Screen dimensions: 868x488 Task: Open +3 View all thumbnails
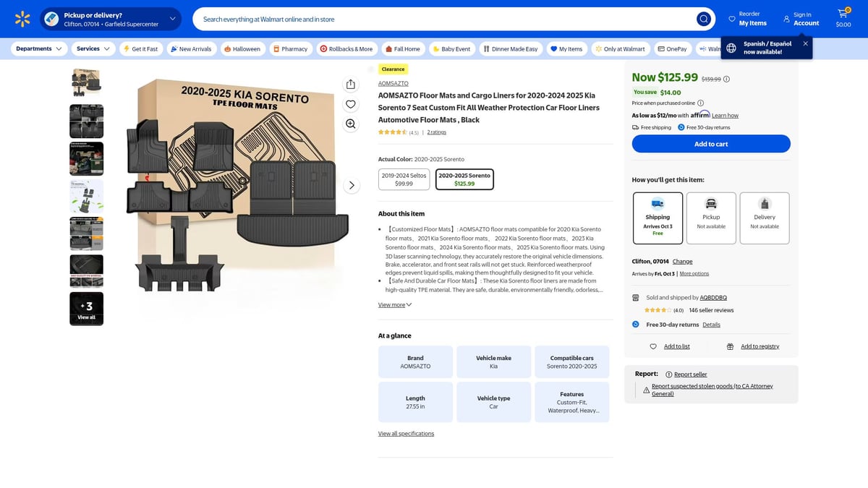point(86,309)
